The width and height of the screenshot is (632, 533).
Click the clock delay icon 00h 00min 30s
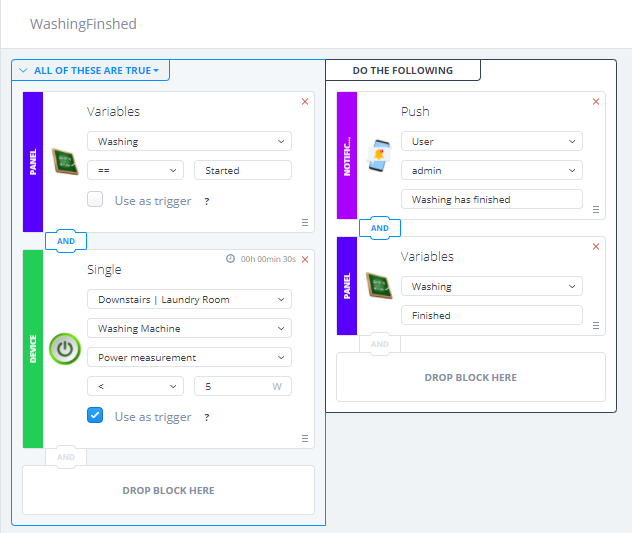tap(230, 259)
